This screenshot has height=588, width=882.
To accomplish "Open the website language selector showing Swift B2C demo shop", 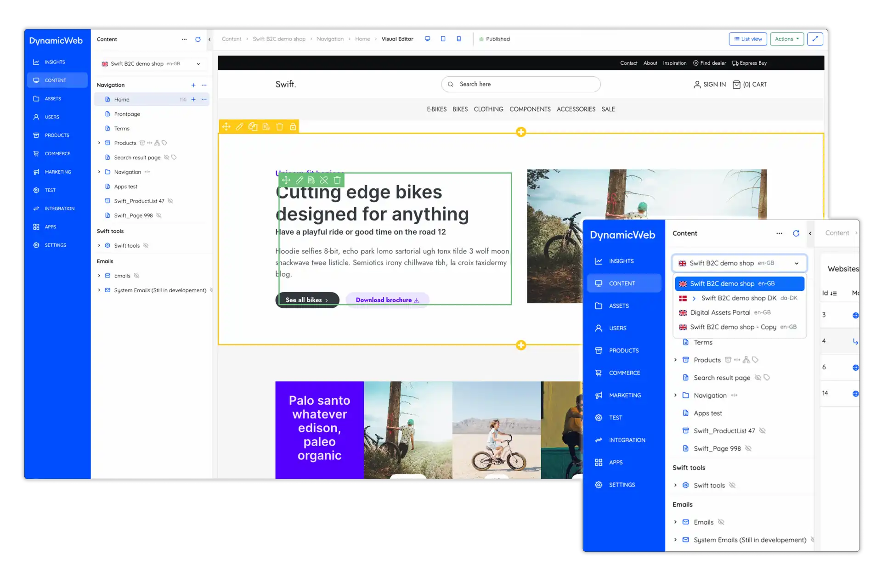I will coord(152,63).
